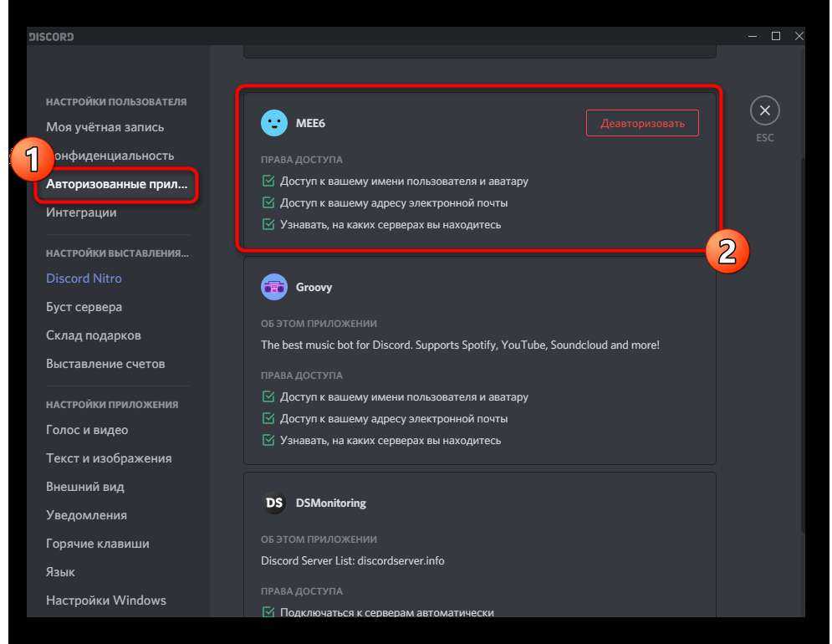This screenshot has height=644, width=832.
Task: Click the MEE6 app name
Action: tap(310, 123)
